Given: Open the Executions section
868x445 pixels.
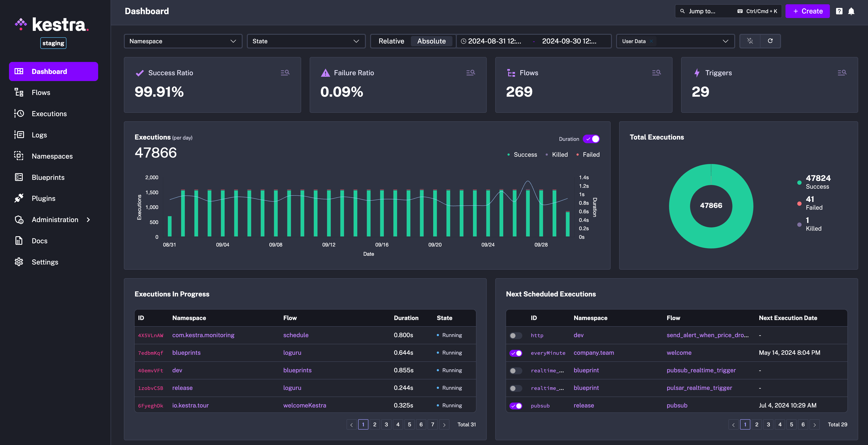Looking at the screenshot, I should point(49,114).
